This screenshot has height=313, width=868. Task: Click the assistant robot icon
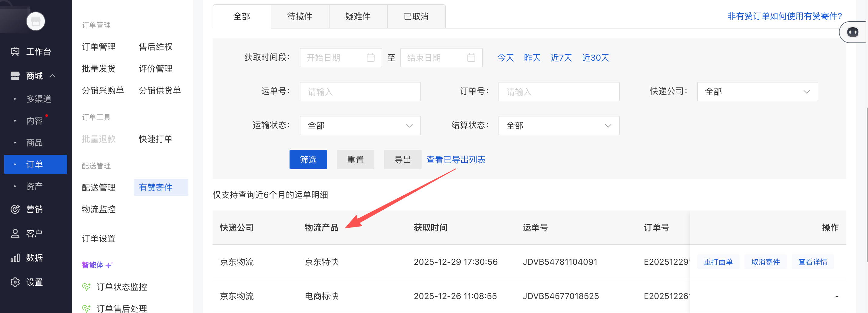click(x=853, y=32)
